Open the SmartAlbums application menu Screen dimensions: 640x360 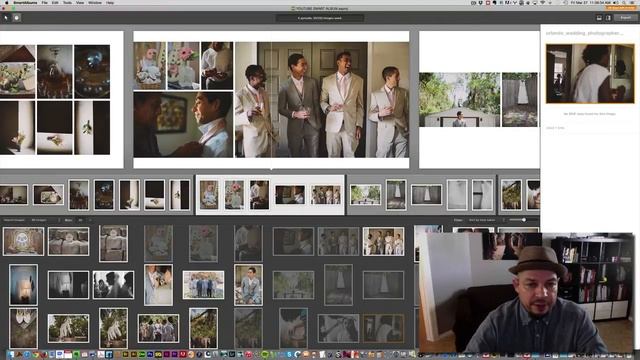point(25,2)
